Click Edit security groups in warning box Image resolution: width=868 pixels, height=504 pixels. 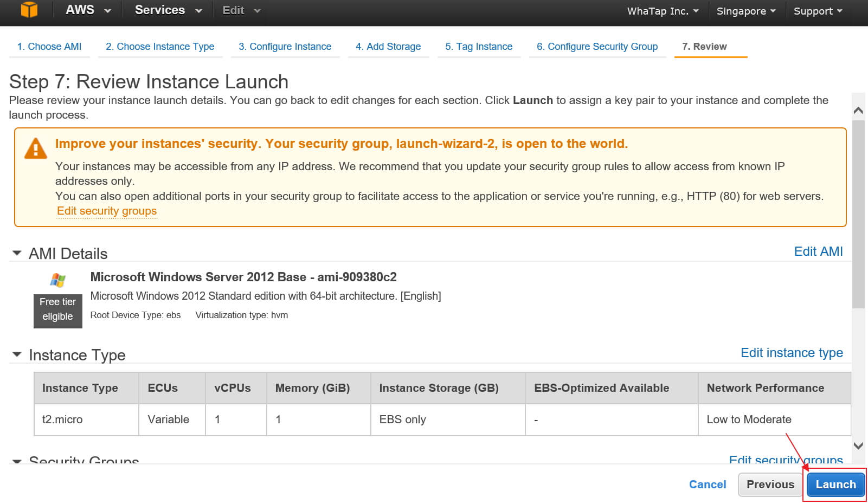pyautogui.click(x=107, y=211)
